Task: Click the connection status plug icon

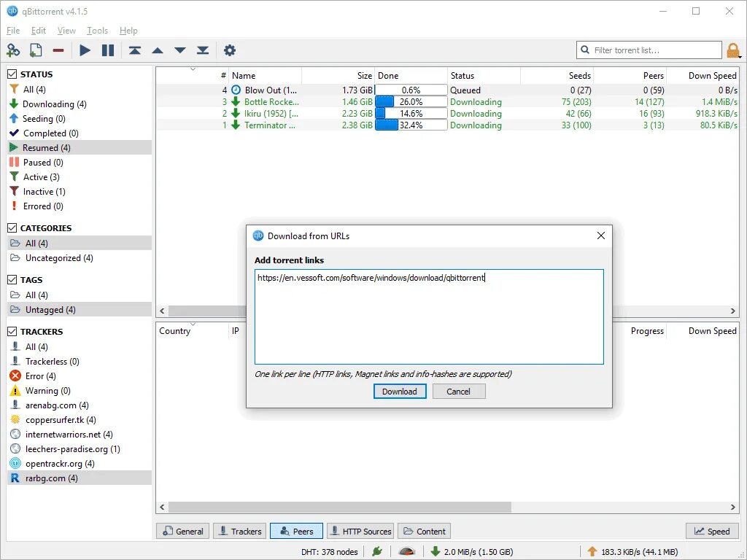Action: [x=377, y=551]
